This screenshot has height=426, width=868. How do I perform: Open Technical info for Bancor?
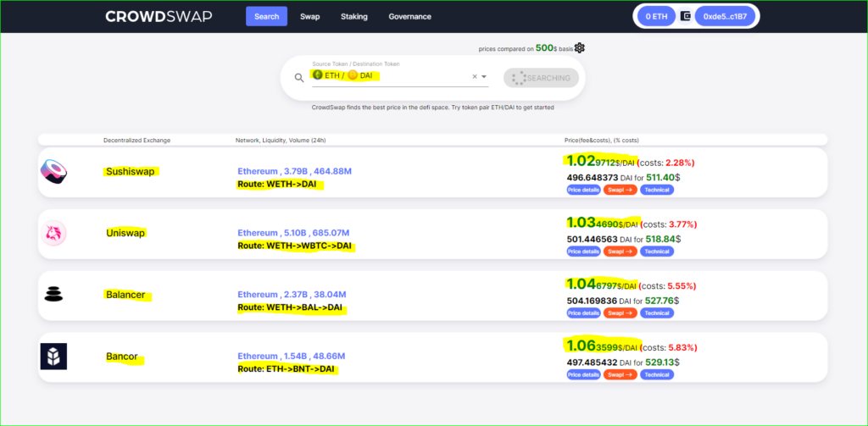[657, 374]
